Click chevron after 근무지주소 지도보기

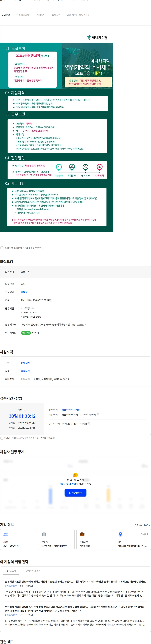pyautogui.click(x=85, y=325)
